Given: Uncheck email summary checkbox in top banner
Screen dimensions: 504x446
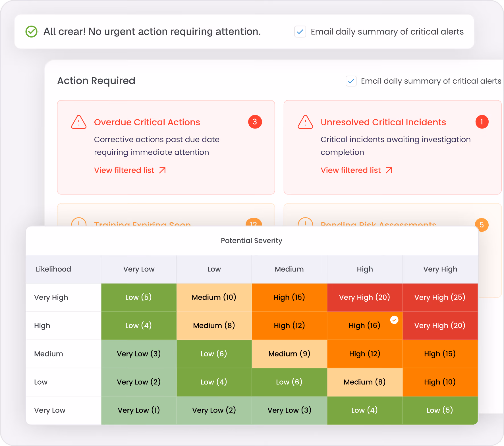Looking at the screenshot, I should (300, 32).
